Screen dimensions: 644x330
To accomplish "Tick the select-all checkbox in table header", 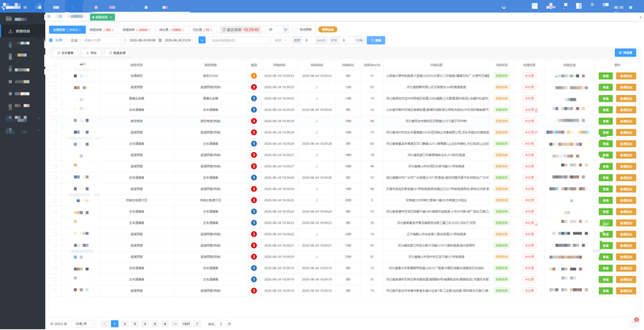I will click(55, 65).
